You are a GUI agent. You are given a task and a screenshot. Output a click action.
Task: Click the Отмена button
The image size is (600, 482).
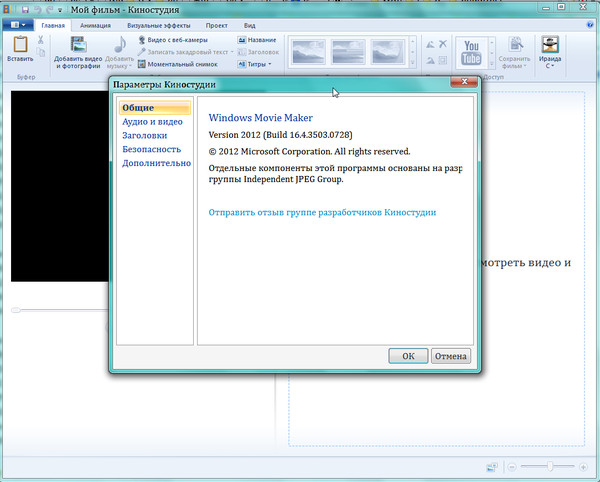point(450,356)
